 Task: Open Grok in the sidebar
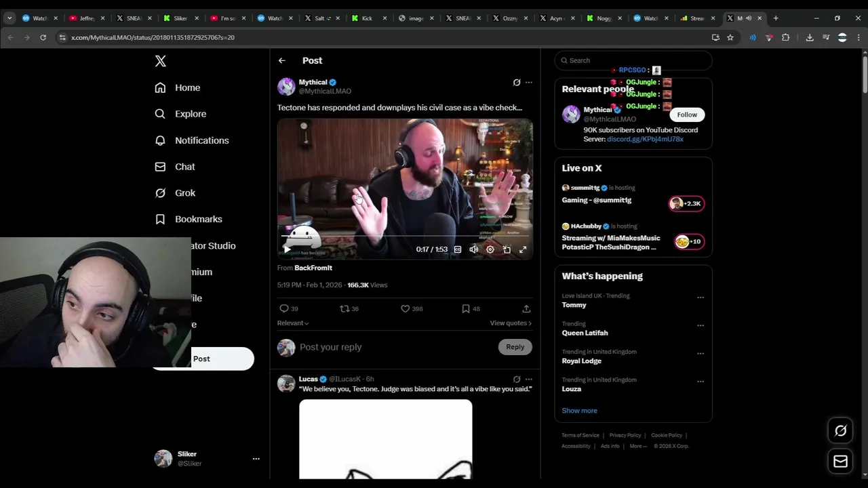[175, 193]
